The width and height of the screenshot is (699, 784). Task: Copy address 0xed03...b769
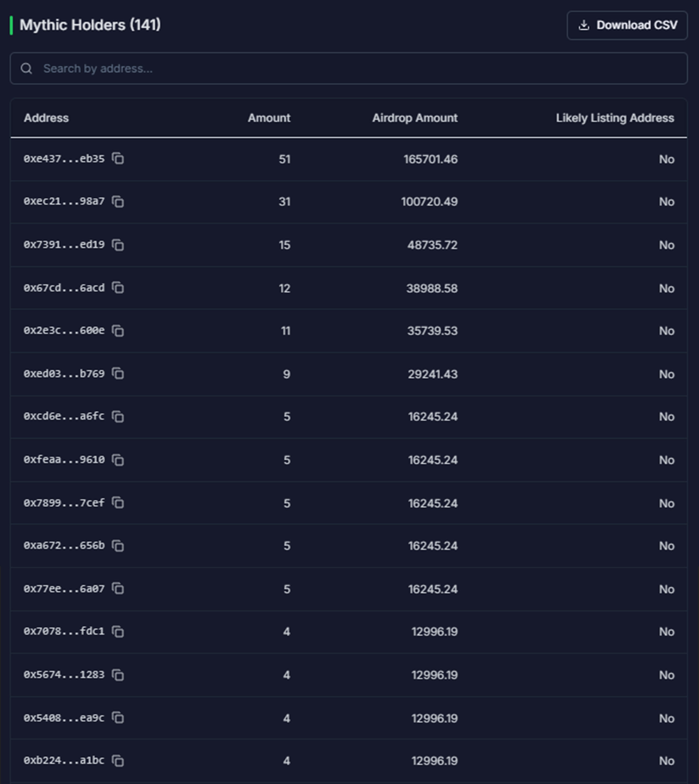click(118, 373)
